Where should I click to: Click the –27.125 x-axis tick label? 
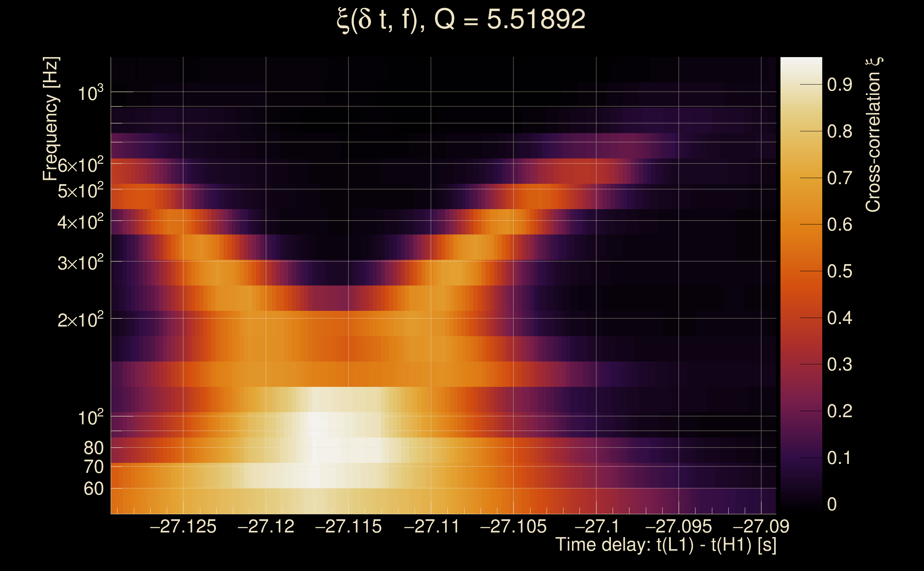[183, 526]
